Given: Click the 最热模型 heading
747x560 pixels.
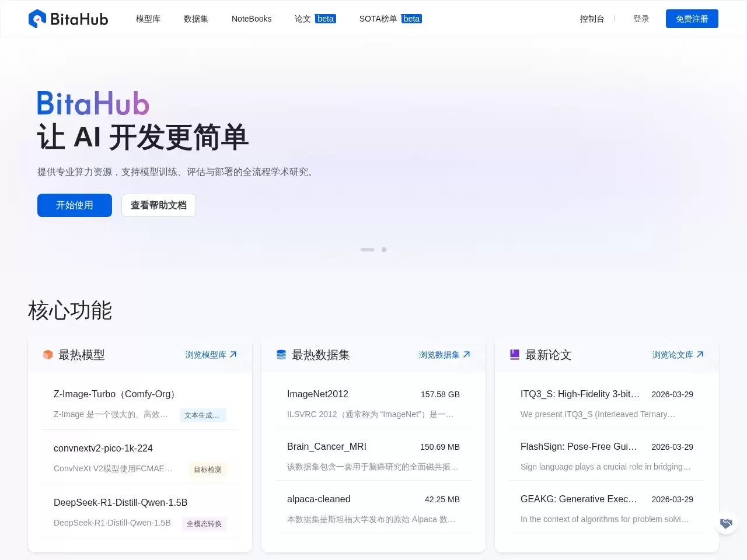Looking at the screenshot, I should [x=82, y=355].
